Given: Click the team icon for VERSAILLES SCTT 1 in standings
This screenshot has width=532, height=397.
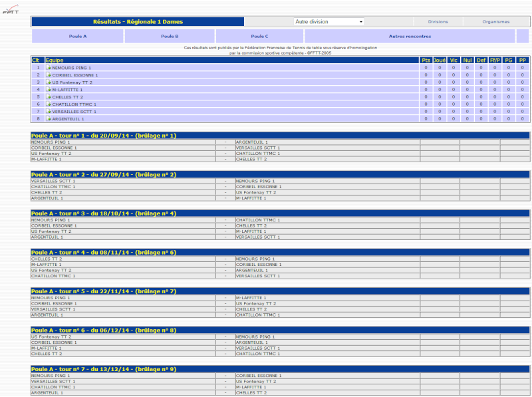Looking at the screenshot, I should (48, 111).
